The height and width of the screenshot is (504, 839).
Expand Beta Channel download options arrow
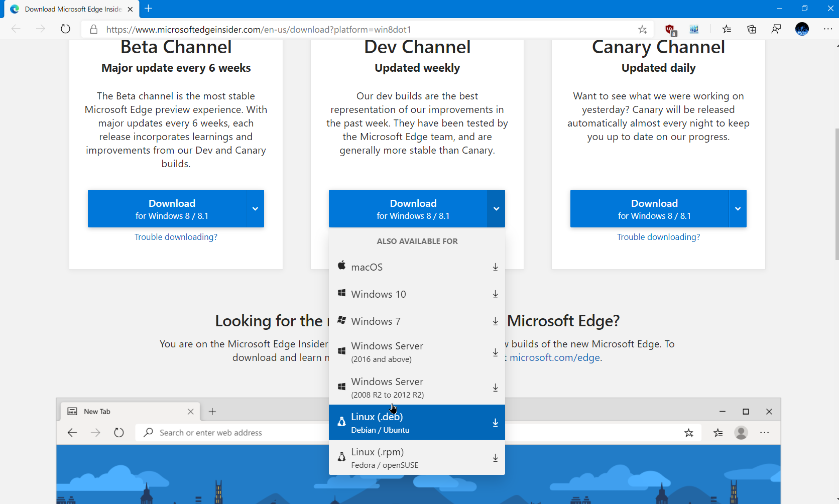tap(255, 209)
